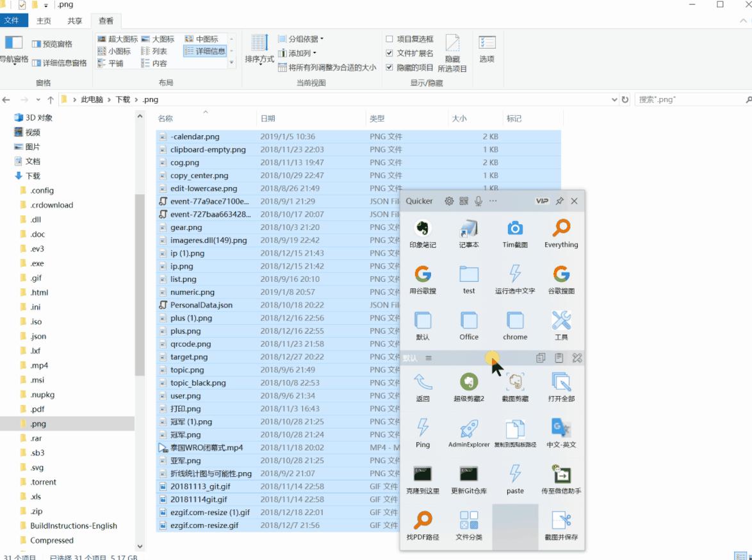Open the Office page in Quicker

click(x=469, y=325)
